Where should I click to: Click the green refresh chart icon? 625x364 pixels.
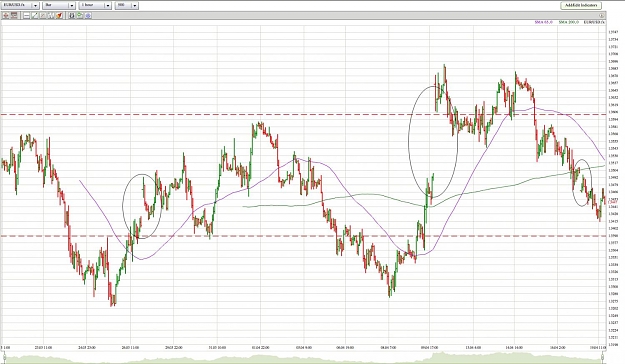click(x=80, y=16)
